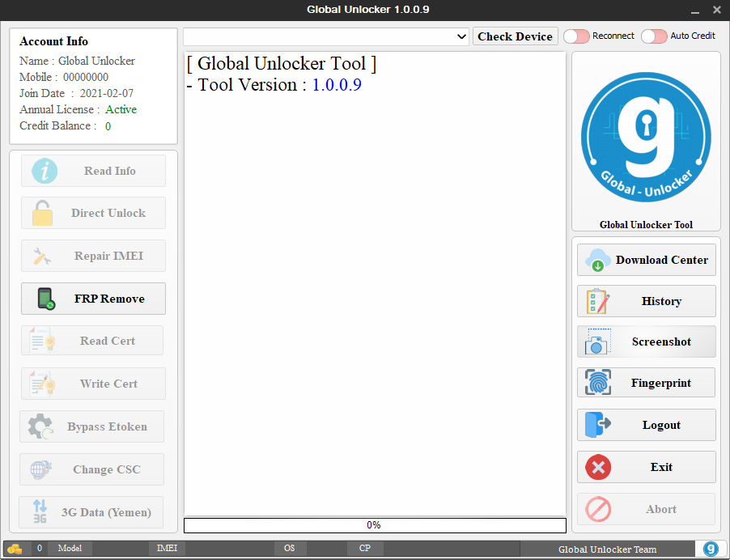Click the Repair IMEI wrench icon
The height and width of the screenshot is (560, 730).
(42, 256)
